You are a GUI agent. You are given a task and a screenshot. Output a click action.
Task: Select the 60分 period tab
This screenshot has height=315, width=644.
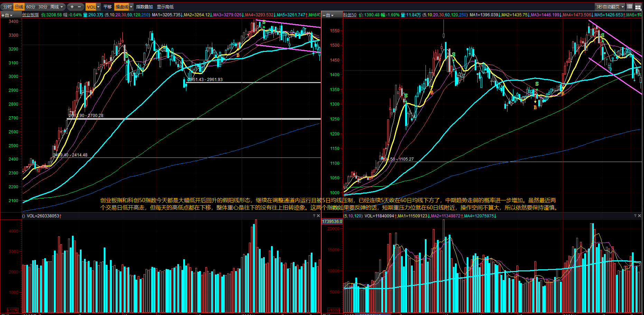pos(31,7)
